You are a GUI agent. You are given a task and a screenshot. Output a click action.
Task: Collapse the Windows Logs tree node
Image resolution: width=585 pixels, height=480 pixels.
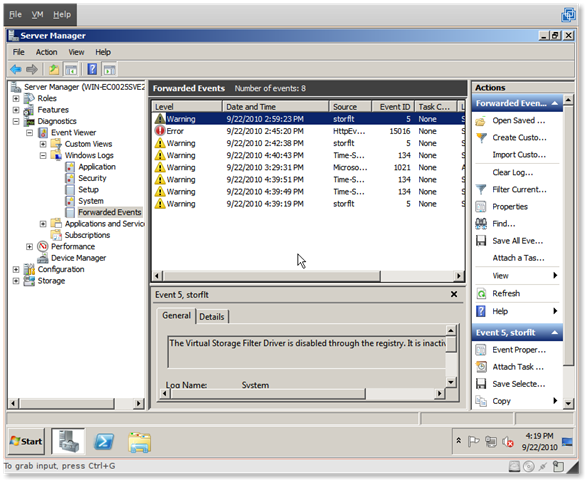(x=43, y=155)
